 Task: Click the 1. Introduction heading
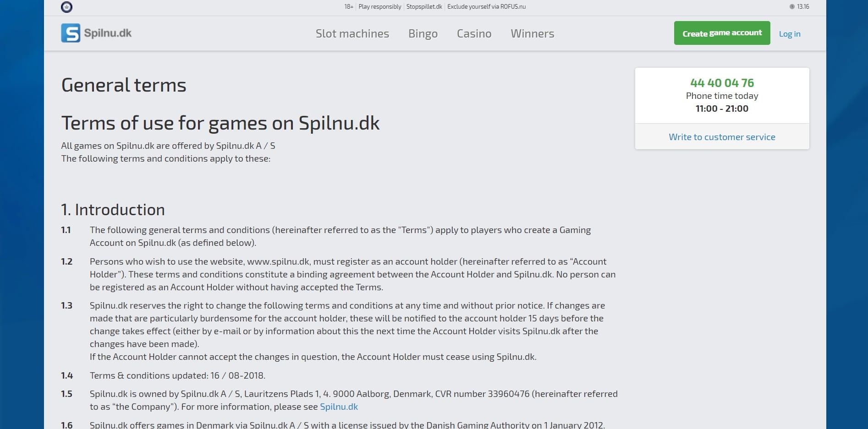pos(113,210)
